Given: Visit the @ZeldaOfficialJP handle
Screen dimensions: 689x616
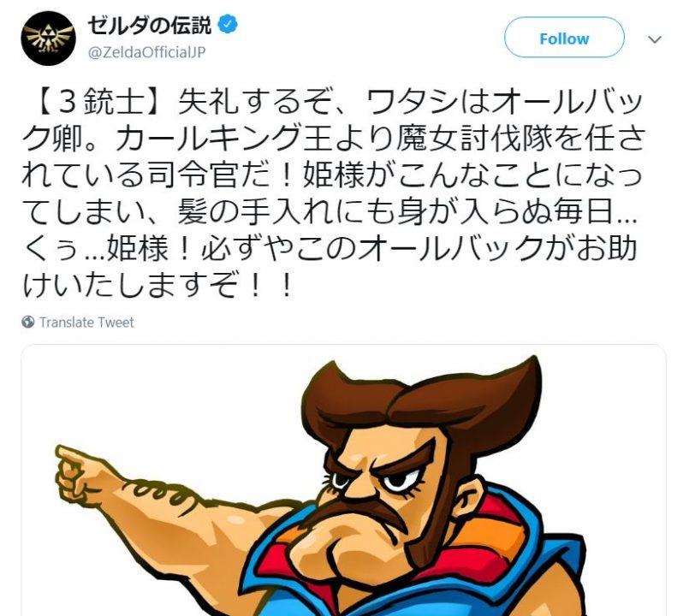Looking at the screenshot, I should coord(146,52).
